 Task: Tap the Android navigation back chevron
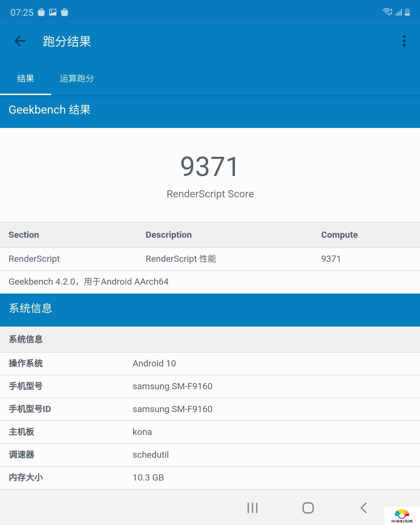tap(363, 508)
